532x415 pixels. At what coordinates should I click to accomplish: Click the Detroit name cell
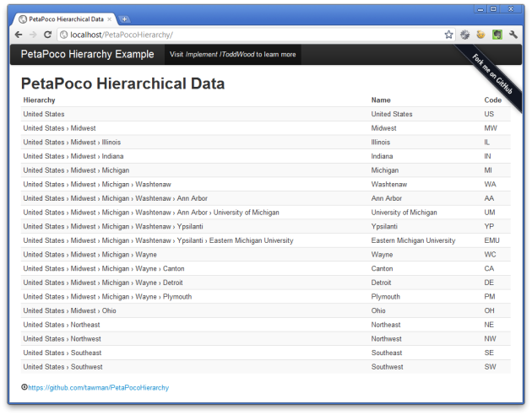coord(381,283)
